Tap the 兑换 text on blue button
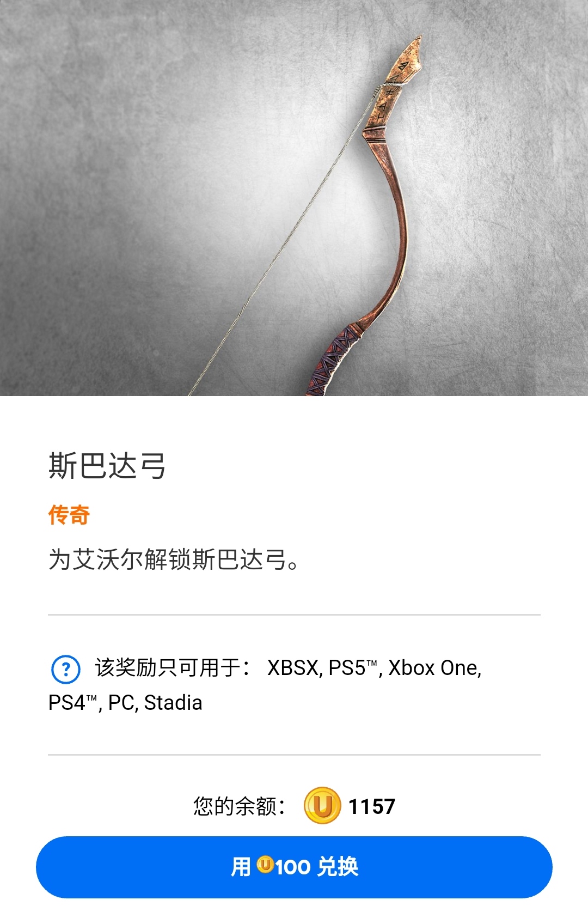 338,867
